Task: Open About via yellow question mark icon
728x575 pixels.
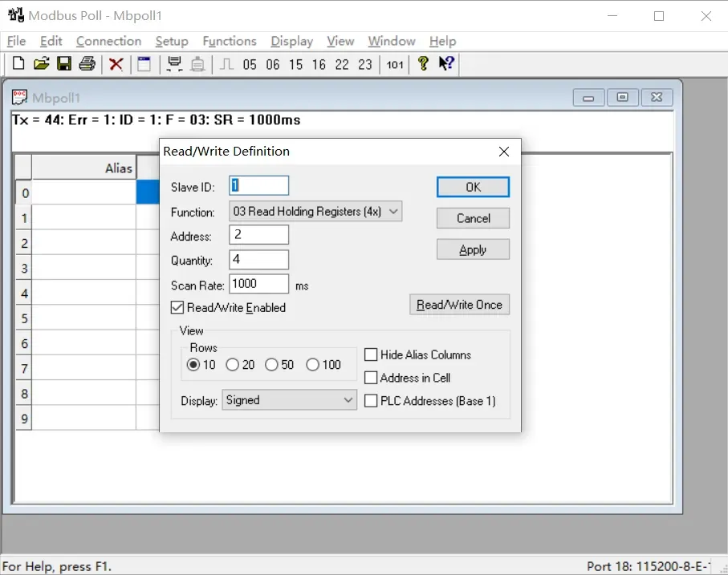Action: pos(423,63)
